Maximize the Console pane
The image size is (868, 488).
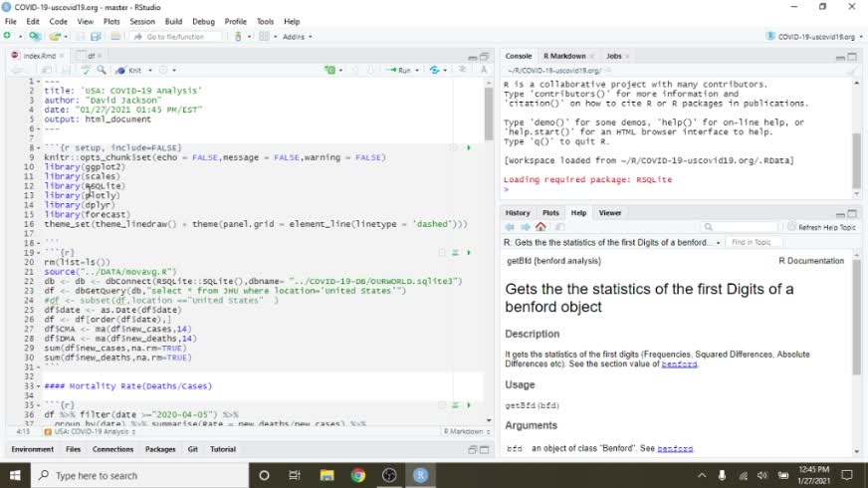point(852,57)
